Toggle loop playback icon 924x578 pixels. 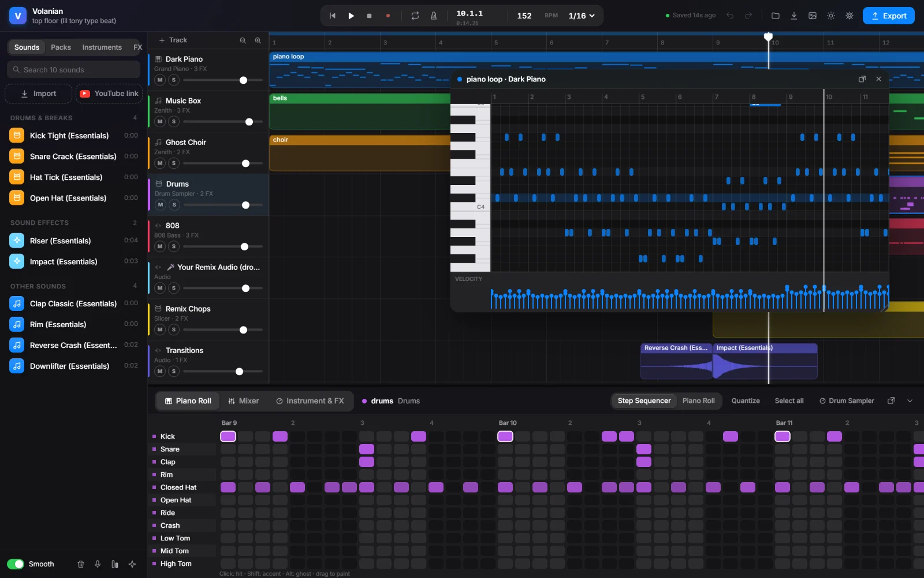tap(415, 16)
